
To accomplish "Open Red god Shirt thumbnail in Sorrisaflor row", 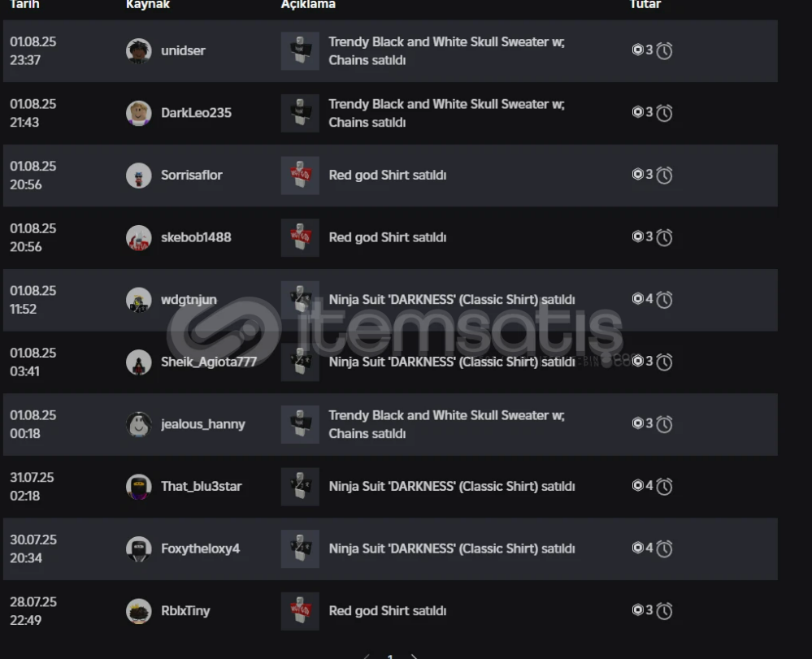I will coord(301,176).
